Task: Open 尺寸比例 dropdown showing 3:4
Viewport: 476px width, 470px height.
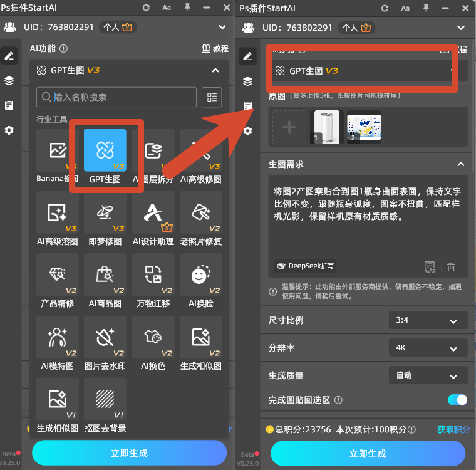Action: click(x=428, y=320)
